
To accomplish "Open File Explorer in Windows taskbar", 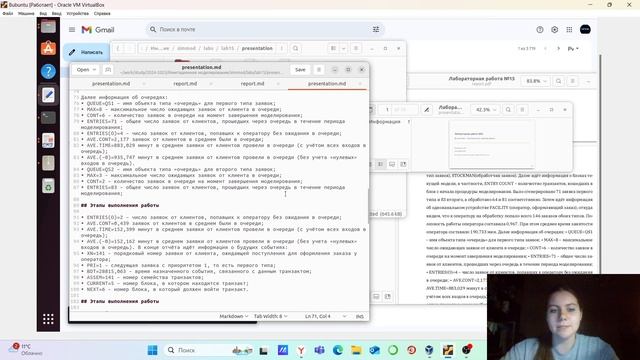I will pos(356,350).
